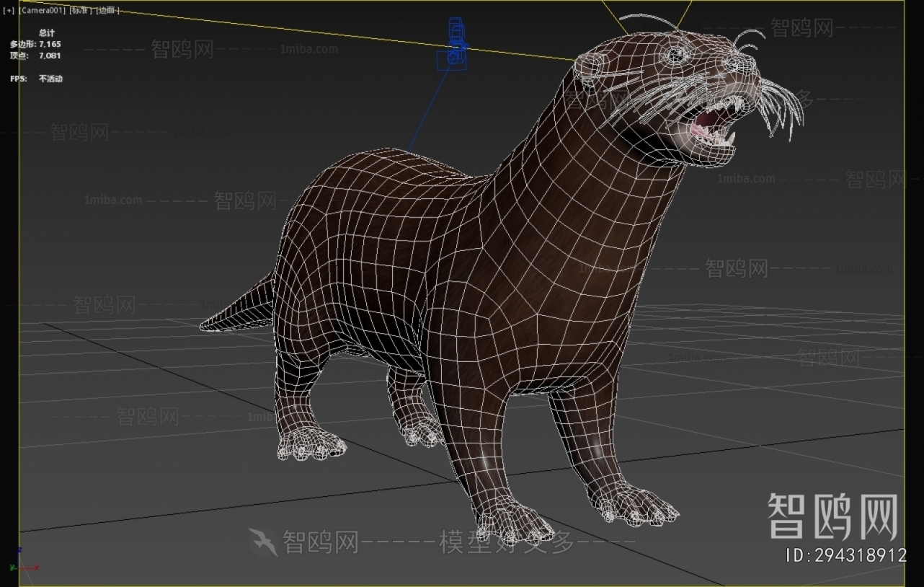
Task: Select the blue camera object in viewport
Action: tap(454, 45)
